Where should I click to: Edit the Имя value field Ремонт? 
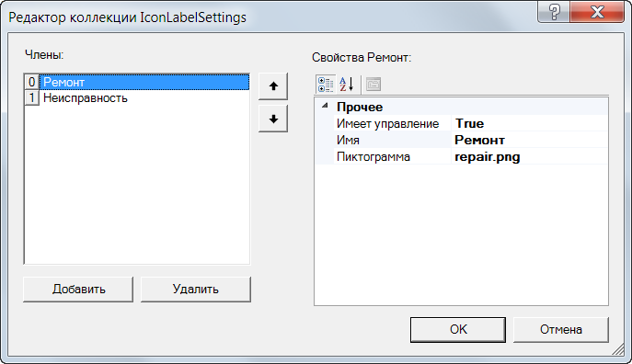529,140
